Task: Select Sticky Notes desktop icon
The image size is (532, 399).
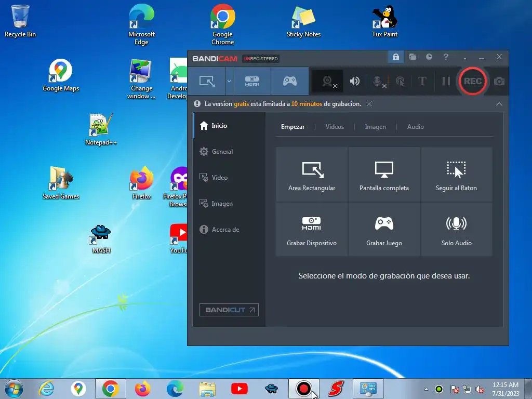Action: 303,21
